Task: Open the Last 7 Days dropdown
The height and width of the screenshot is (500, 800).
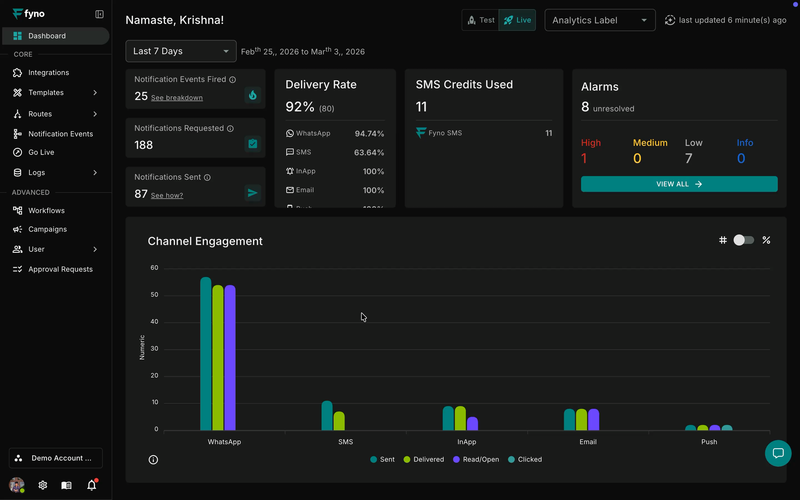Action: tap(181, 51)
